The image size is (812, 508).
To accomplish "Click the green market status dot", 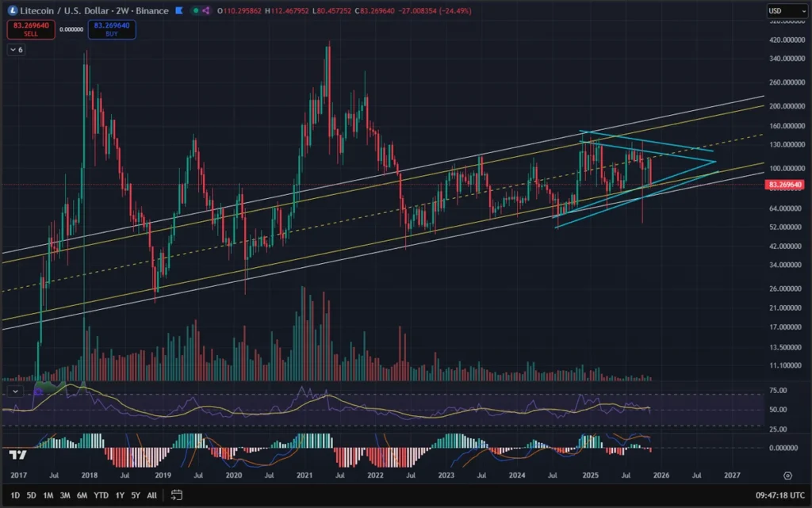I will pyautogui.click(x=195, y=10).
